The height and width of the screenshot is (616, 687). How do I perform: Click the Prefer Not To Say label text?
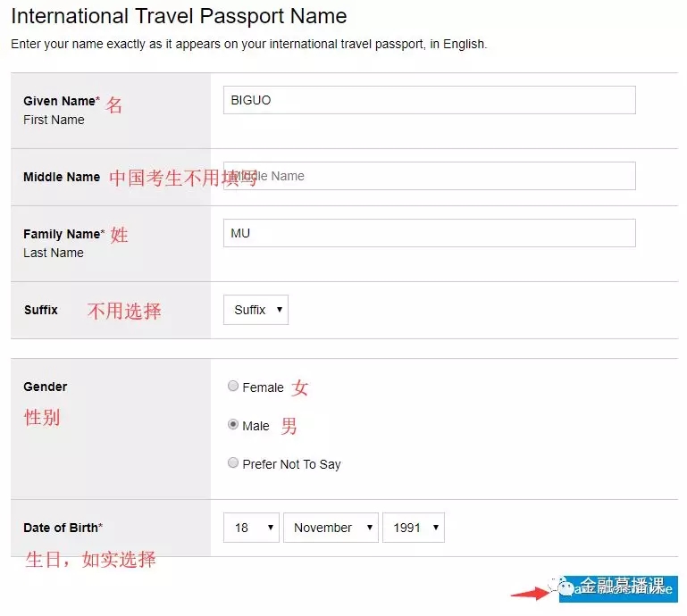[x=291, y=464]
